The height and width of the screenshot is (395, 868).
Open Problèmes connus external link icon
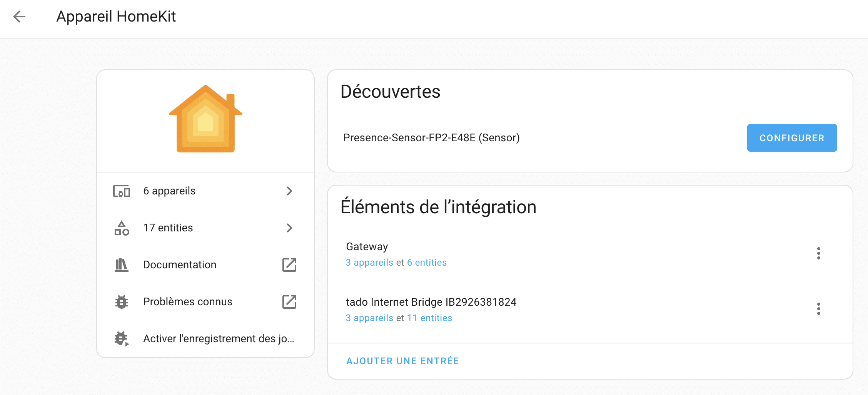[x=289, y=302]
